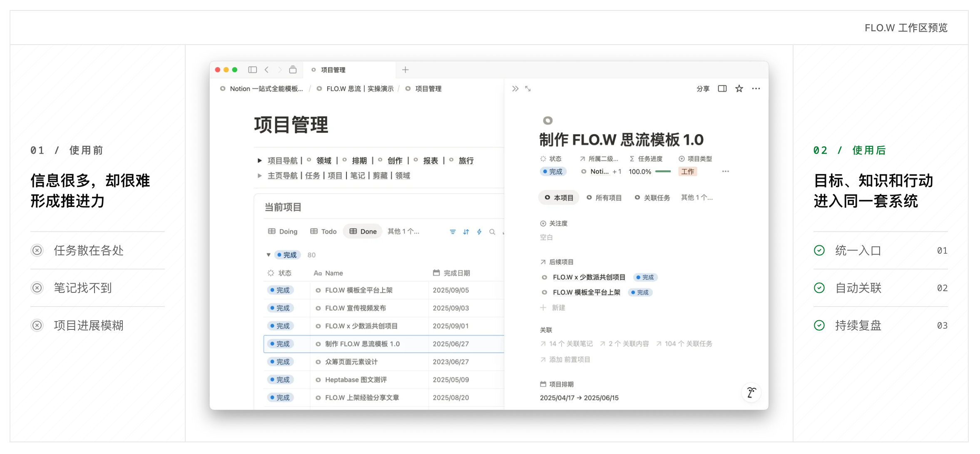Show more properties via three dots
980x454 pixels.
[726, 171]
